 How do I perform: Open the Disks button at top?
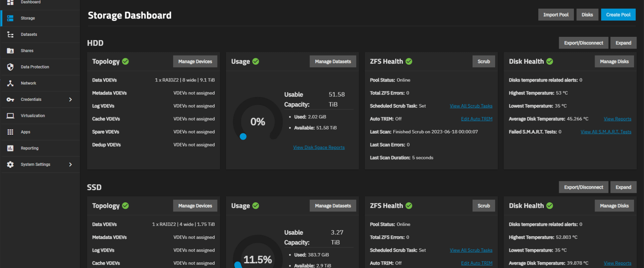tap(587, 15)
